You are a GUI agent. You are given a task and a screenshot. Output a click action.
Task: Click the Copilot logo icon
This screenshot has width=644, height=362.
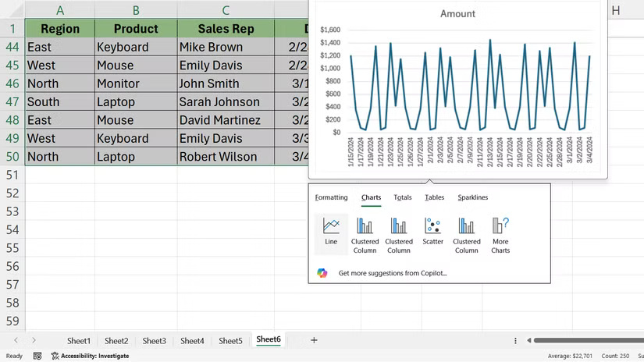point(322,273)
